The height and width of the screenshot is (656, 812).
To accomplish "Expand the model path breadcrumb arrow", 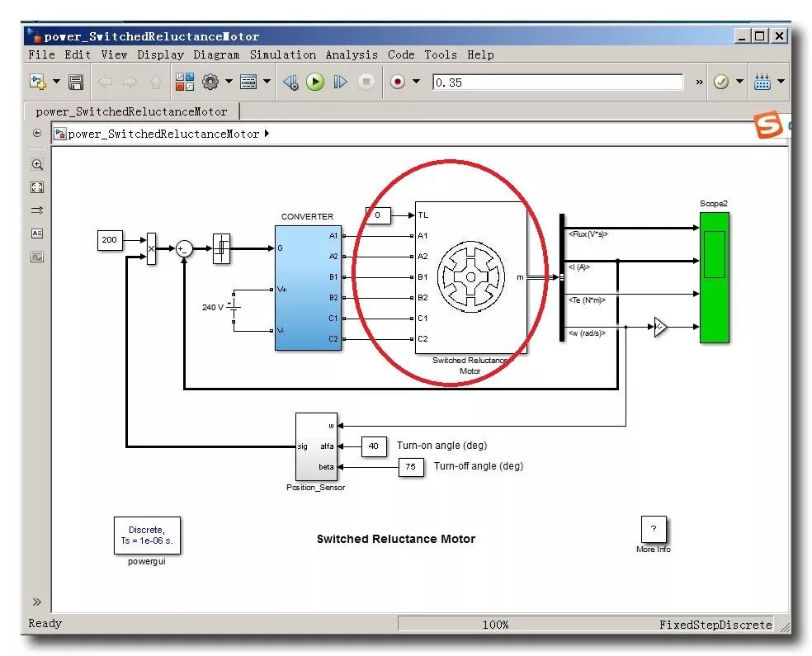I will 267,134.
